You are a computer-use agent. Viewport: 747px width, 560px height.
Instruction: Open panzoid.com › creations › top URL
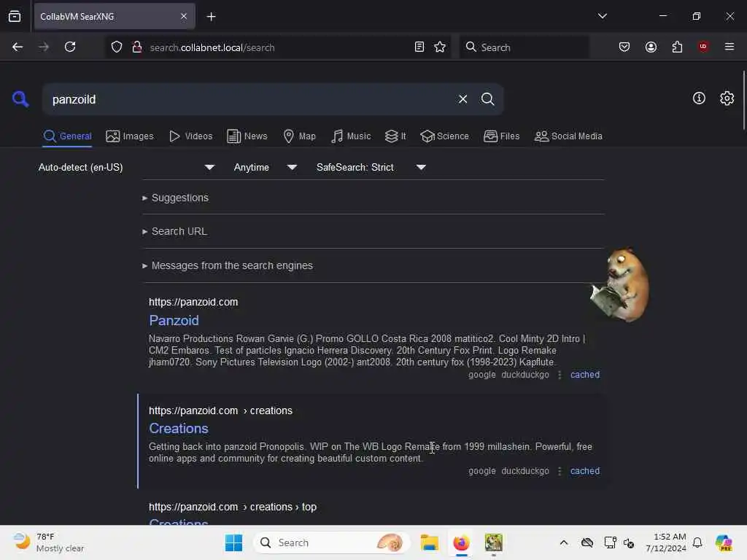click(233, 507)
